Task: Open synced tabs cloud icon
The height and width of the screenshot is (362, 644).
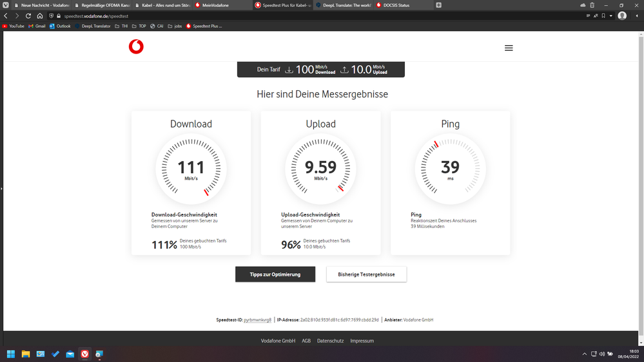Action: (583, 5)
